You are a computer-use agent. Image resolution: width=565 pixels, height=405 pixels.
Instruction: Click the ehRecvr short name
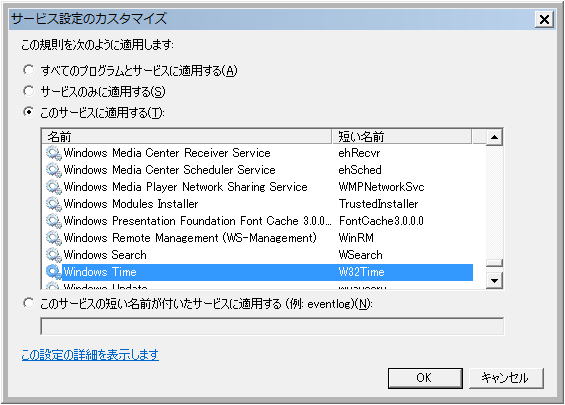tap(359, 153)
